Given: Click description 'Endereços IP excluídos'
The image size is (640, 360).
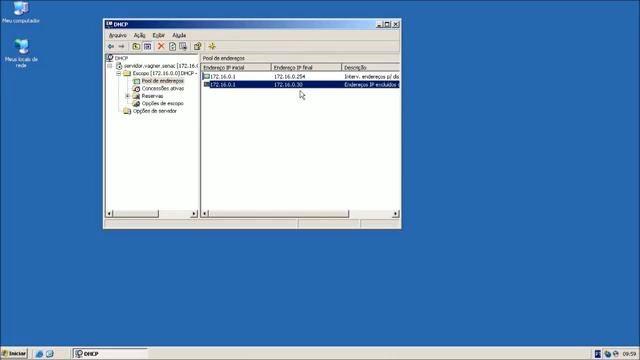Looking at the screenshot, I should 371,84.
